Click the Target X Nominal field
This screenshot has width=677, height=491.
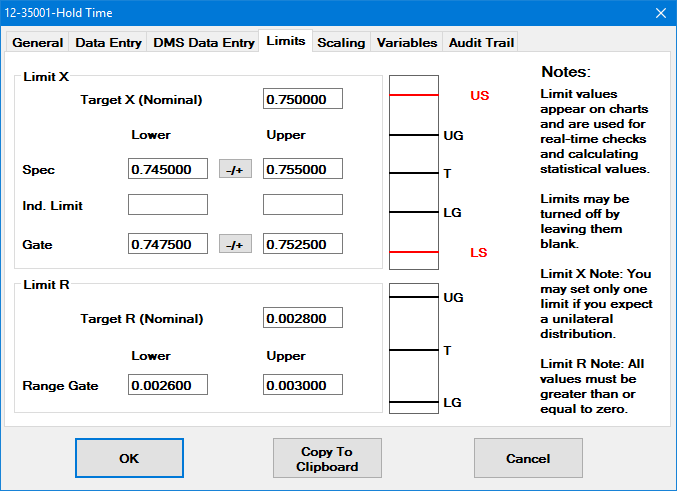tap(302, 99)
